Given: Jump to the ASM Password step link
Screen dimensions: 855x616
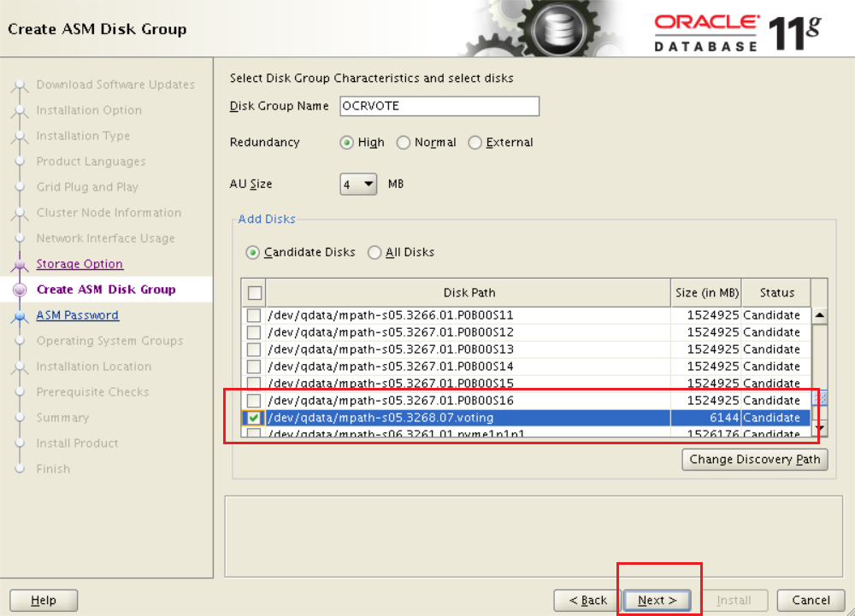Looking at the screenshot, I should pos(78,315).
